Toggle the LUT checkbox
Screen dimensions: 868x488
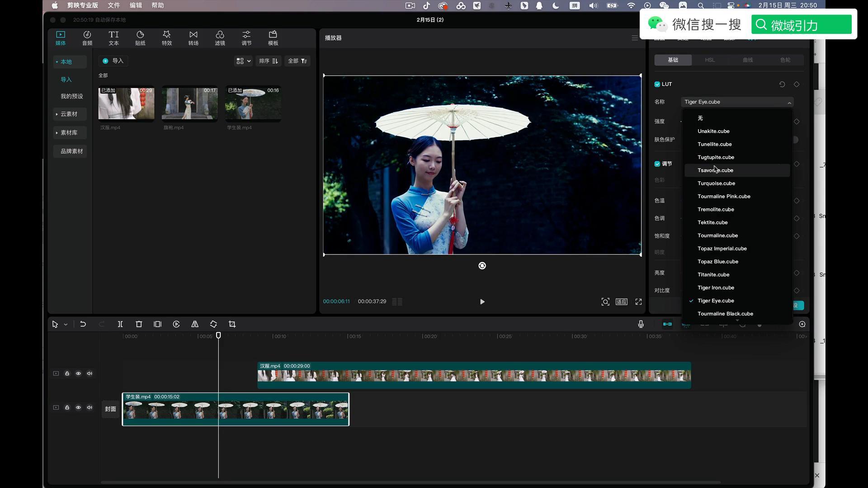[657, 84]
